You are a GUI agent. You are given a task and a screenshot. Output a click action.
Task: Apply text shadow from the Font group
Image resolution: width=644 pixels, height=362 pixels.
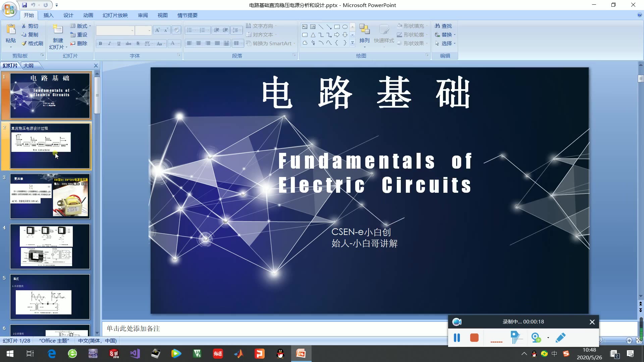click(138, 44)
